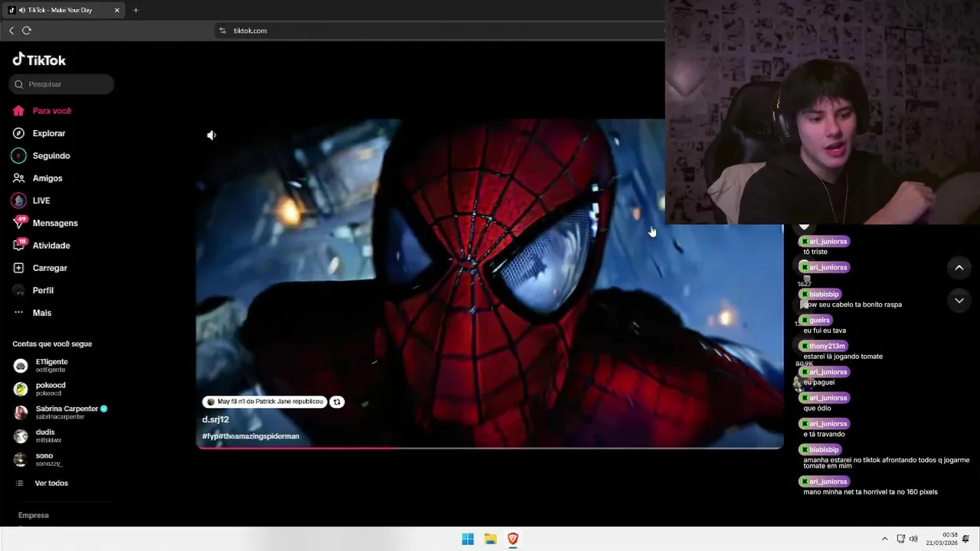This screenshot has height=551, width=980.
Task: Click the browser back arrow
Action: pyautogui.click(x=11, y=31)
